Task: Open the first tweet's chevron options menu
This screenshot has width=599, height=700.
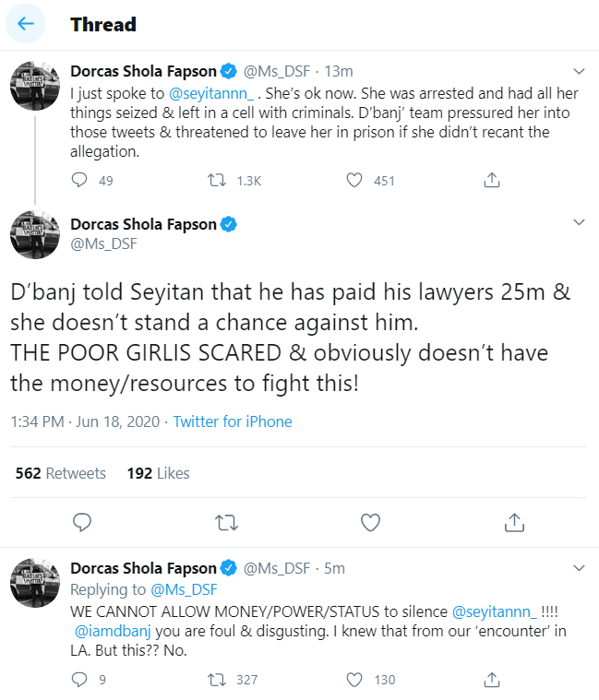Action: 579,71
